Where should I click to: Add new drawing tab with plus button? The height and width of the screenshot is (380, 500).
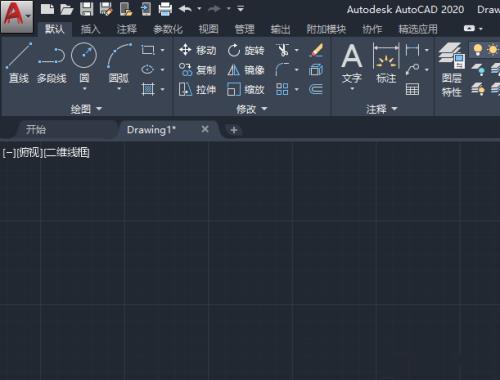coord(234,130)
